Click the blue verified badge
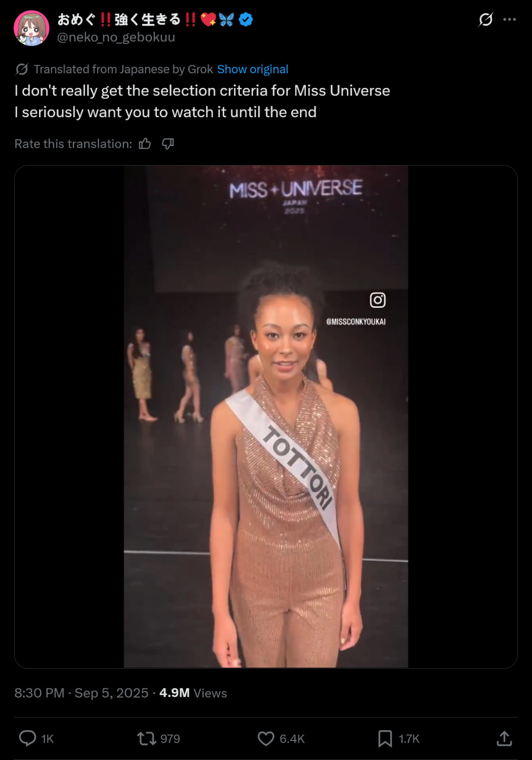 [x=246, y=20]
